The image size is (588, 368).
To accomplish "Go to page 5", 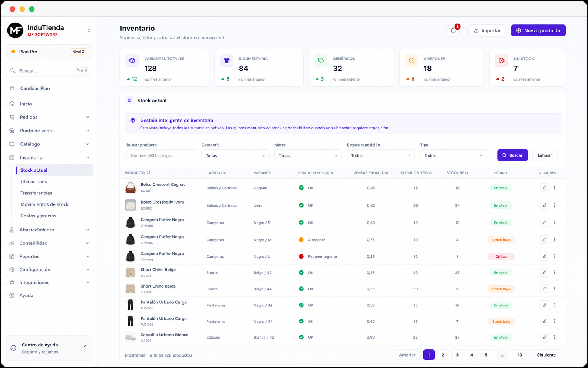I will tap(486, 355).
